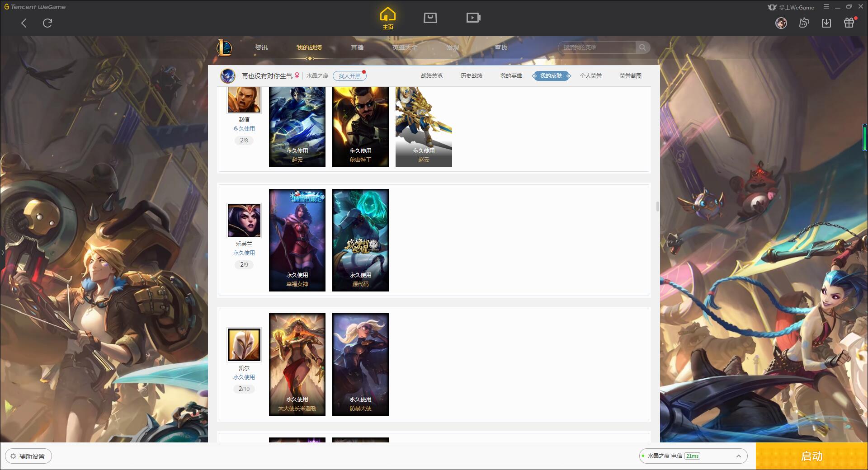Screen dimensions: 868x470
Task: Open 辅助设置 helper settings button
Action: (28, 456)
